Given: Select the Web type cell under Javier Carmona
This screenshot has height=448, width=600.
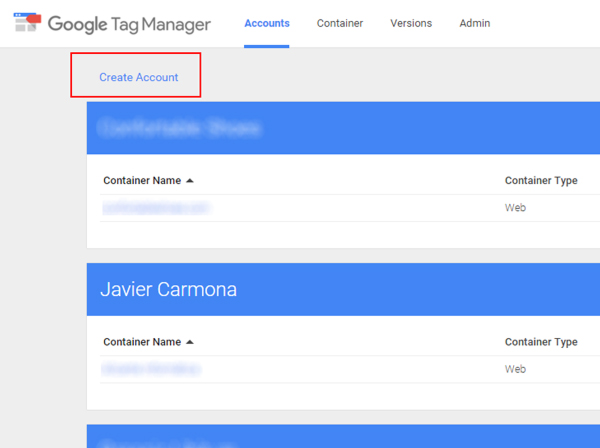Looking at the screenshot, I should [x=515, y=369].
